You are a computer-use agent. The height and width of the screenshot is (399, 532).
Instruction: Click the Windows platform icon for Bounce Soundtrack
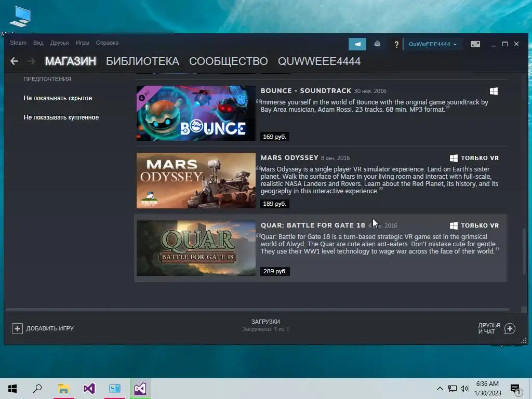click(494, 91)
